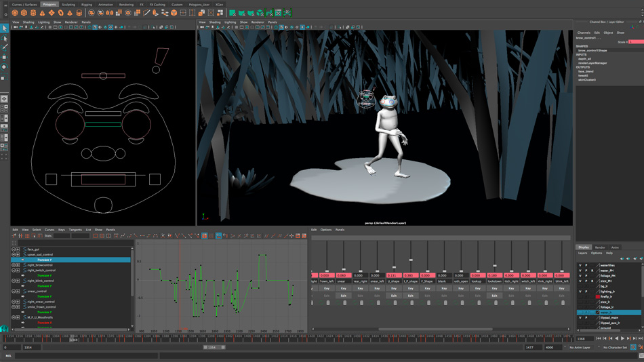Choose the Select tool arrow in toolbox
The width and height of the screenshot is (644, 362).
(x=4, y=28)
